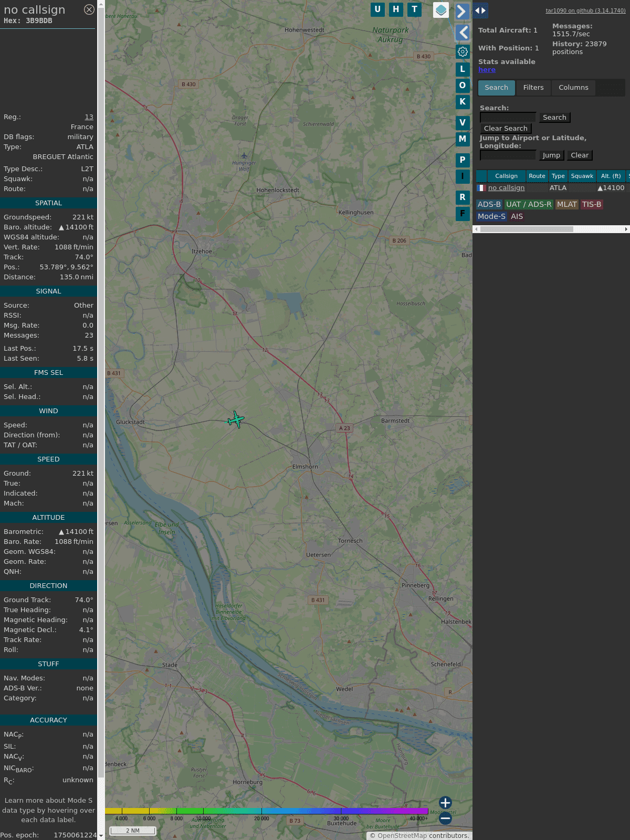Close the aircraft info panel
Image resolution: width=630 pixels, height=840 pixels.
89,9
